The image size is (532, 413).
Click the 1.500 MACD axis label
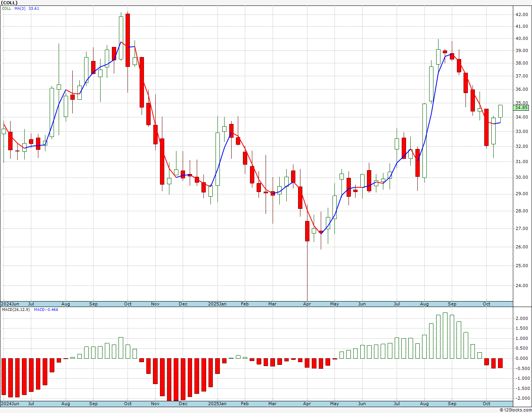tap(523, 329)
